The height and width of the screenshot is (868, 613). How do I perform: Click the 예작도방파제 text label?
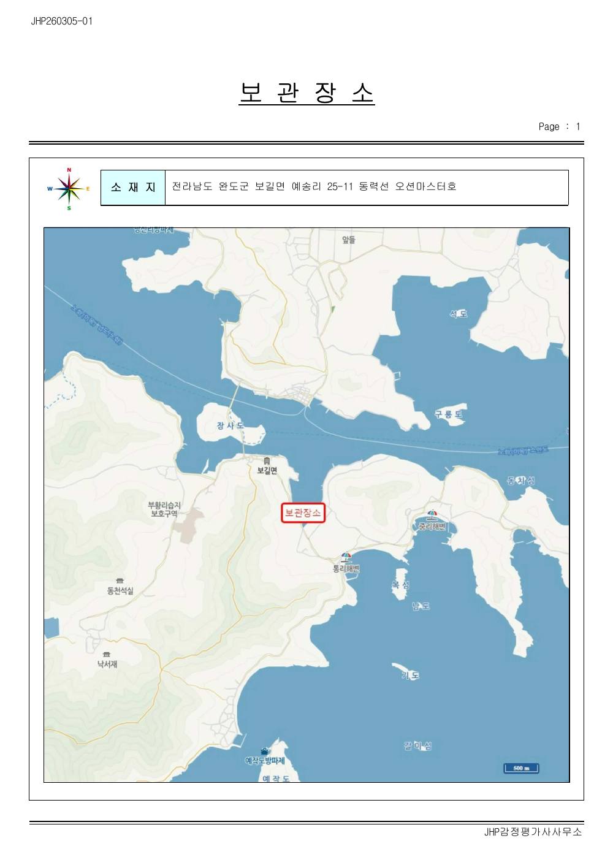coord(265,761)
